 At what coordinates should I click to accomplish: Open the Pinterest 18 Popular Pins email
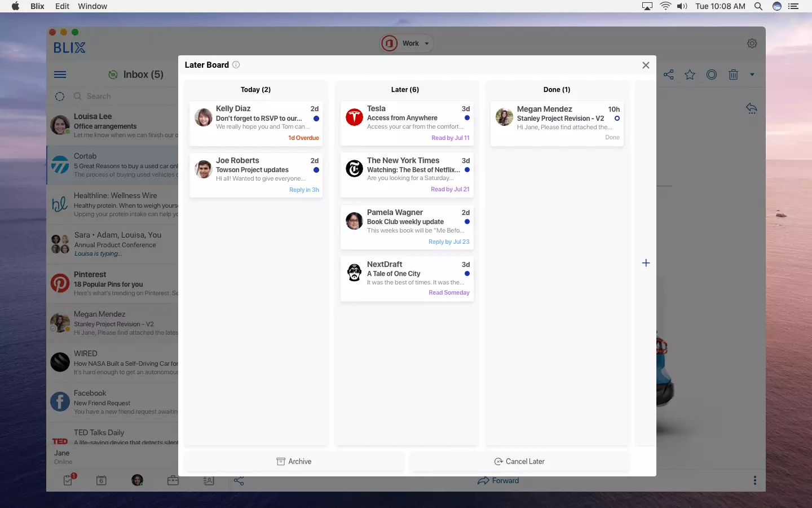click(x=113, y=283)
